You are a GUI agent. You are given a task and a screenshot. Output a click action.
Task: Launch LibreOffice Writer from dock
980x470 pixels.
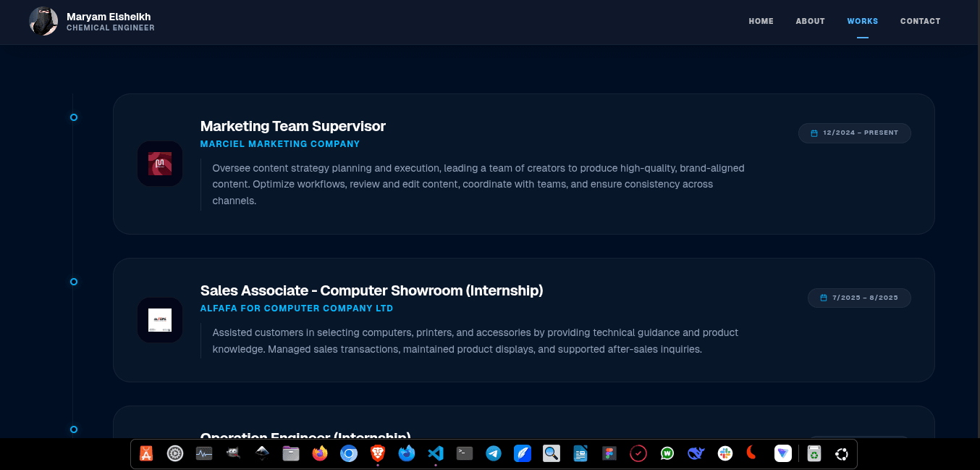pyautogui.click(x=580, y=454)
